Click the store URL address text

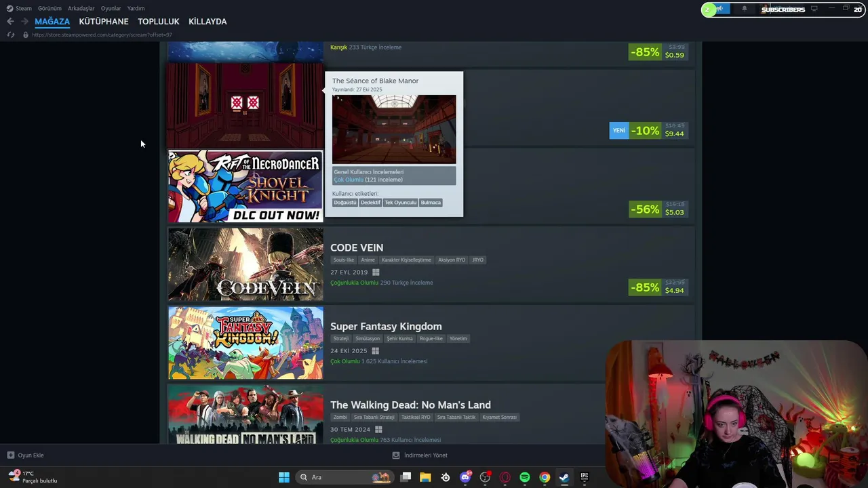(102, 35)
